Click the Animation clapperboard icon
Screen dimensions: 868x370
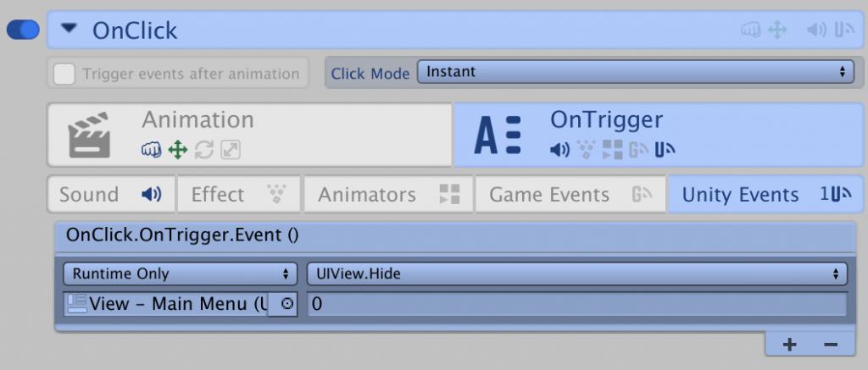click(x=90, y=136)
